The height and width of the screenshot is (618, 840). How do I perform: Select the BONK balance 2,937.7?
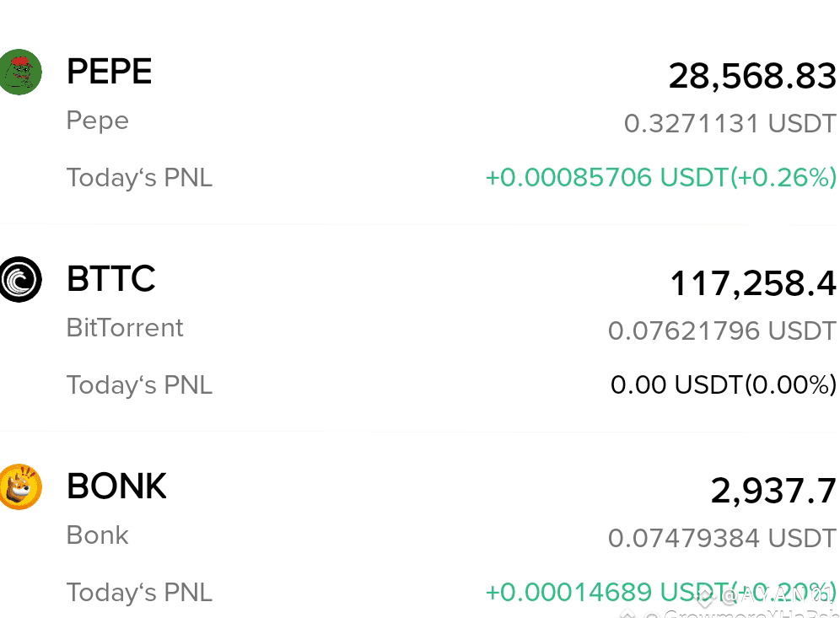773,491
